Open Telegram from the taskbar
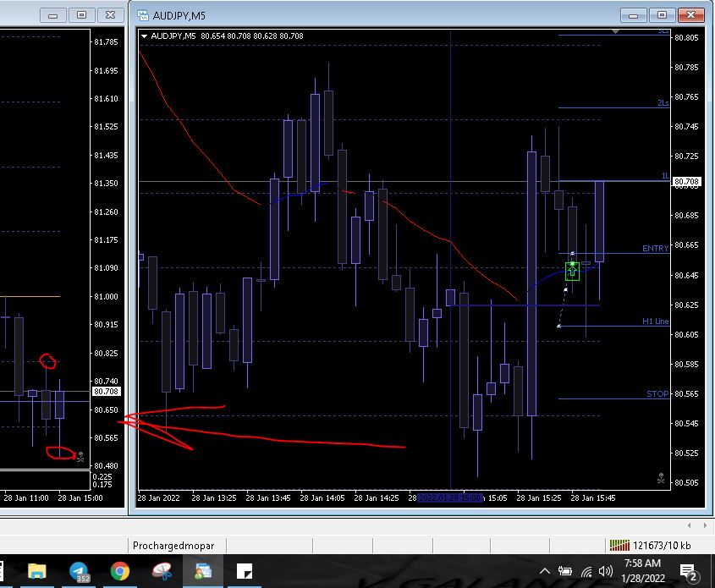715x588 pixels. coord(79,572)
